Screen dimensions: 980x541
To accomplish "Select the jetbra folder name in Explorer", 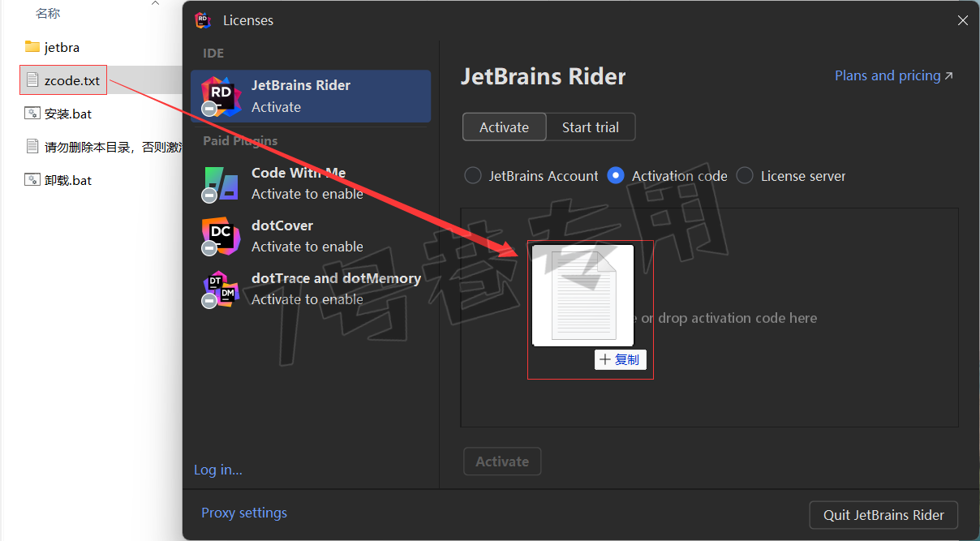I will pyautogui.click(x=62, y=47).
